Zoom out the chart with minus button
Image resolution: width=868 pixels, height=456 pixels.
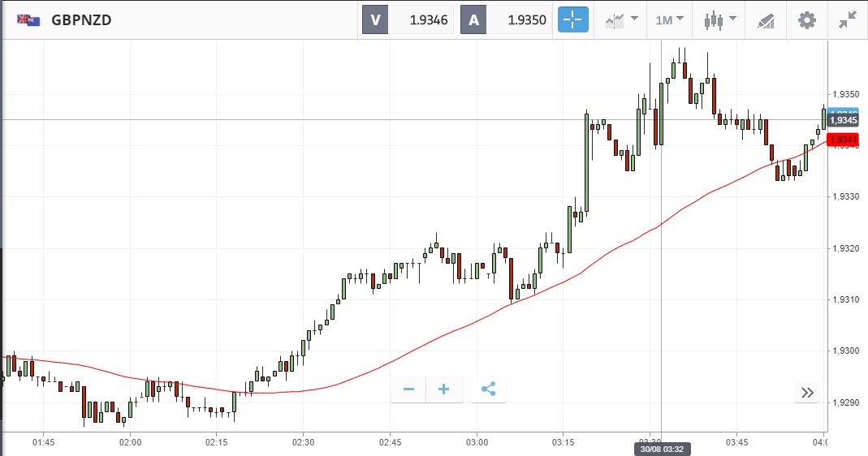coord(408,389)
